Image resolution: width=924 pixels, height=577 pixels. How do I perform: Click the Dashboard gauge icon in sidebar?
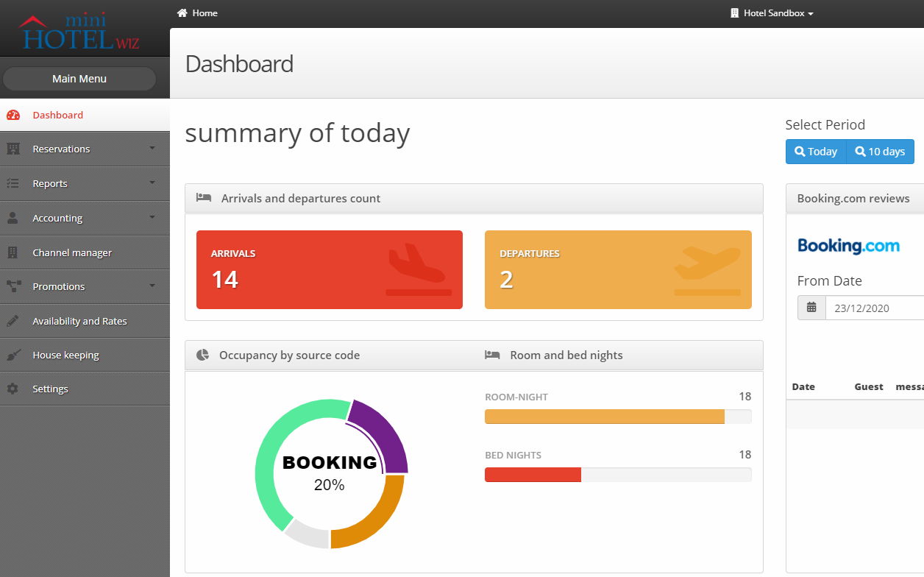tap(13, 115)
